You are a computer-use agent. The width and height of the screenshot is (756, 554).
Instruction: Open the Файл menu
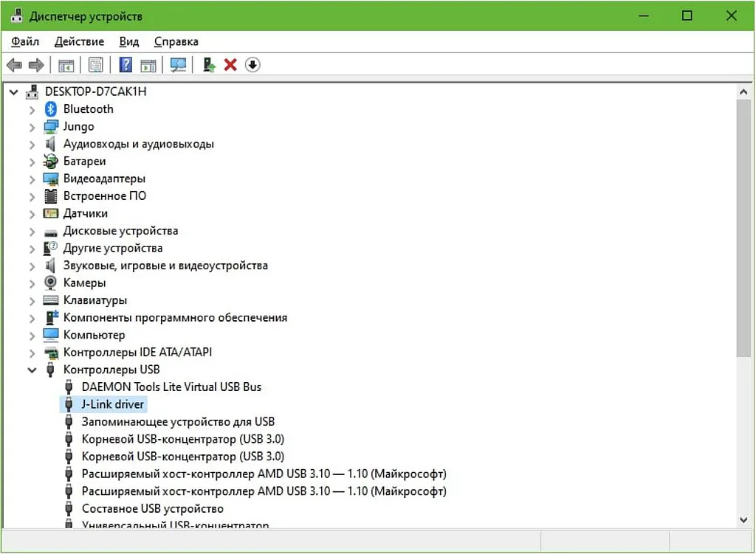point(24,41)
